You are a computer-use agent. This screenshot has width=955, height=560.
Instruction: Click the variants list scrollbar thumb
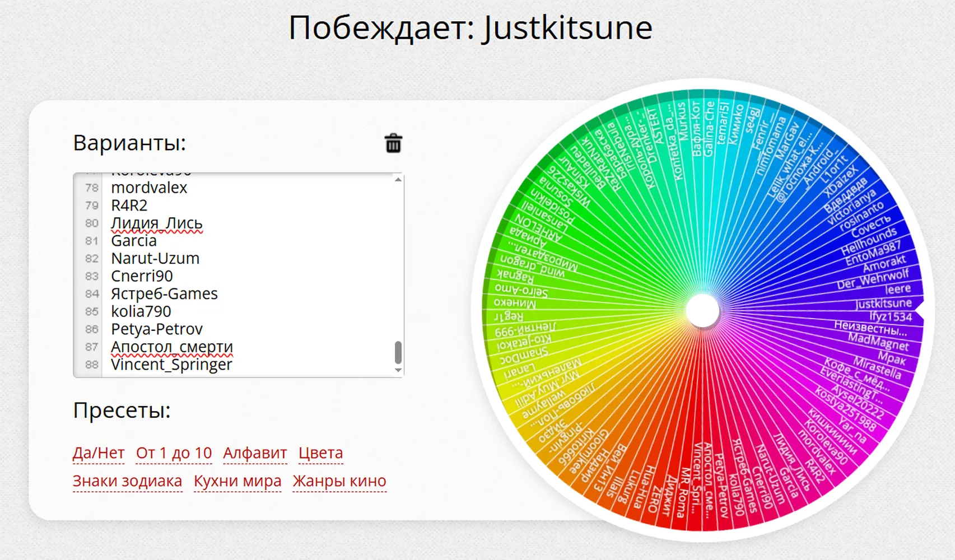point(398,352)
